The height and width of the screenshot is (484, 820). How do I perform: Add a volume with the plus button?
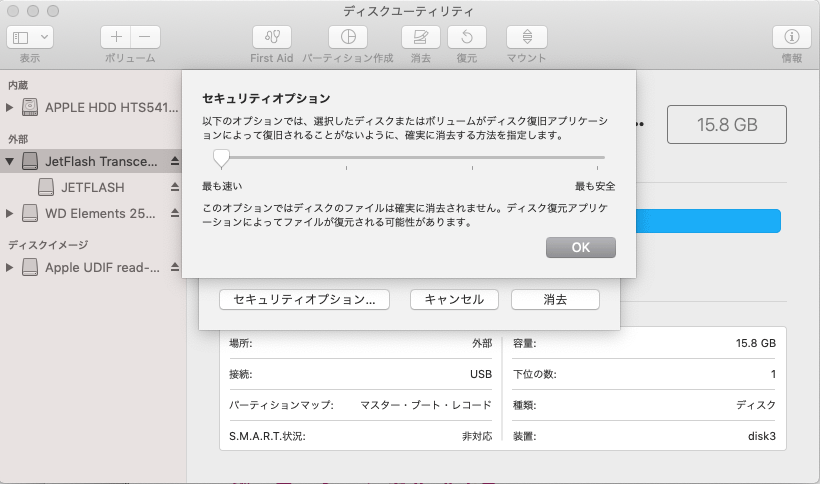(x=116, y=37)
